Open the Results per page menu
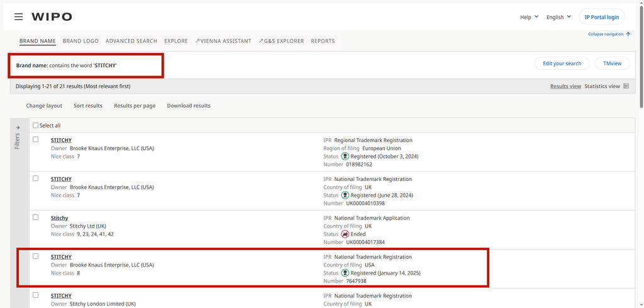The image size is (644, 308). (x=135, y=106)
